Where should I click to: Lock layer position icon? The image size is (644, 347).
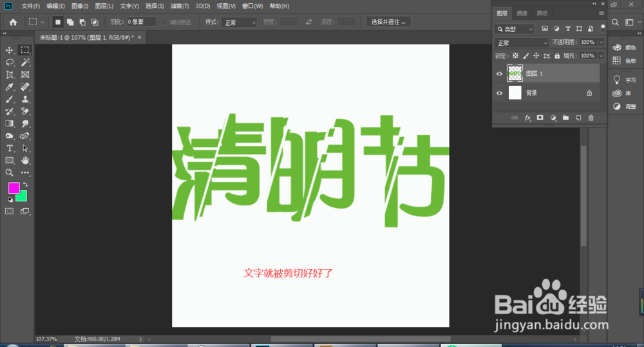click(x=536, y=56)
